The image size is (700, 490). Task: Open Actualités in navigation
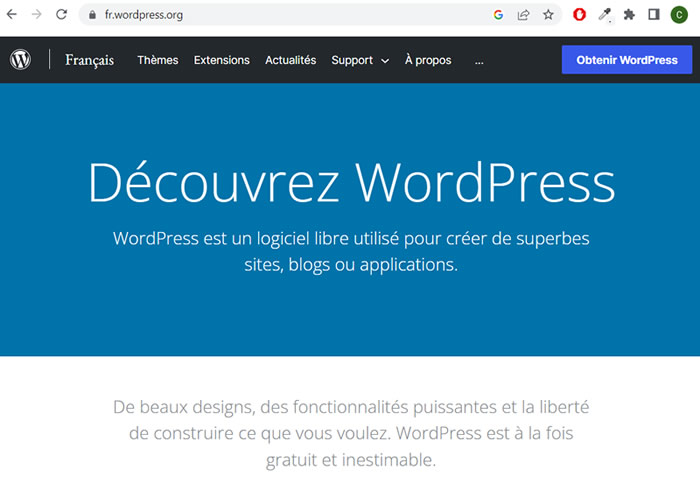[290, 60]
